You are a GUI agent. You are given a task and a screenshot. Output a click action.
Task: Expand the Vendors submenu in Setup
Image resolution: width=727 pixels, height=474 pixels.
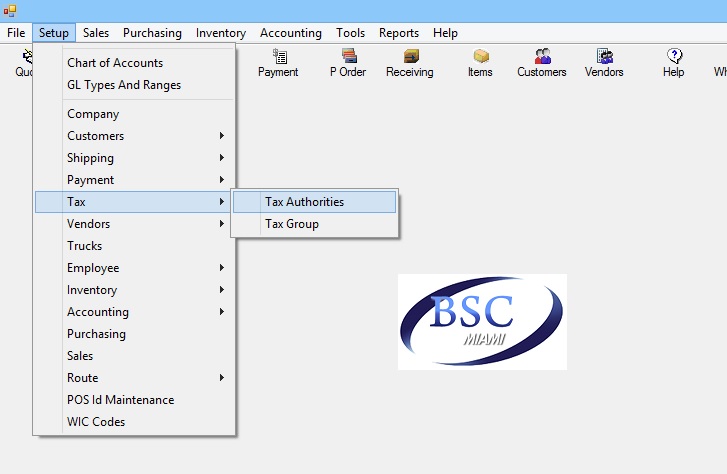point(134,224)
